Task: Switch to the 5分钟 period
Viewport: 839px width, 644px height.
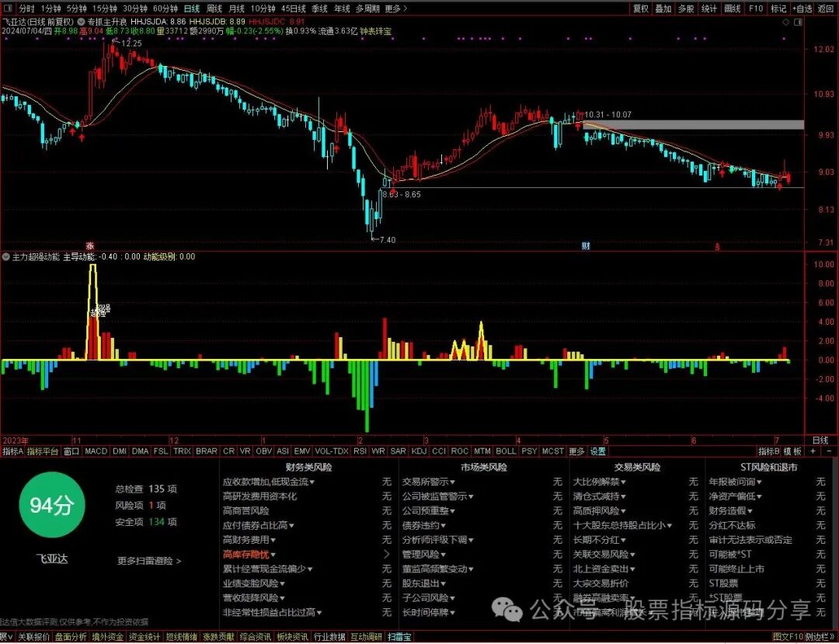Action: (x=76, y=9)
